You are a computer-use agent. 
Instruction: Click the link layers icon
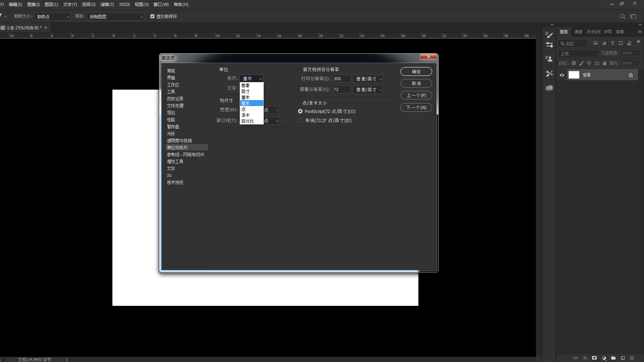point(576,358)
